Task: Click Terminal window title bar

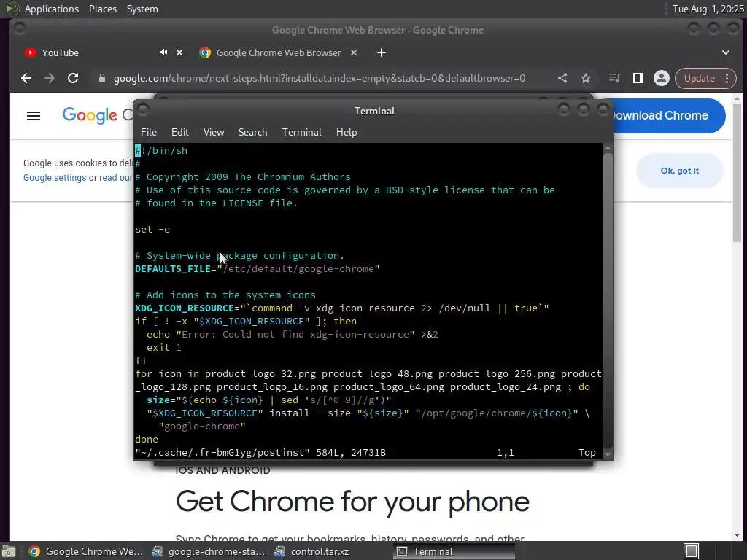Action: pos(374,111)
